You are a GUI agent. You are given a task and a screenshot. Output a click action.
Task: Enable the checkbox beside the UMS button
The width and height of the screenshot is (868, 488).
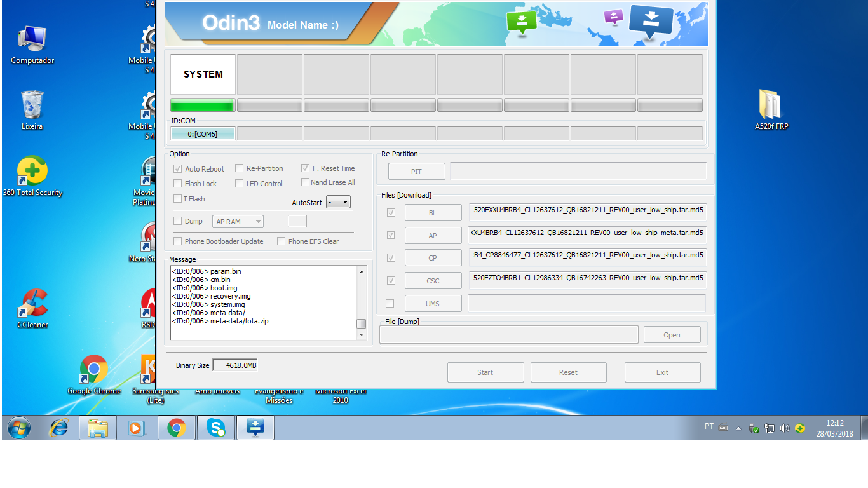pyautogui.click(x=390, y=303)
